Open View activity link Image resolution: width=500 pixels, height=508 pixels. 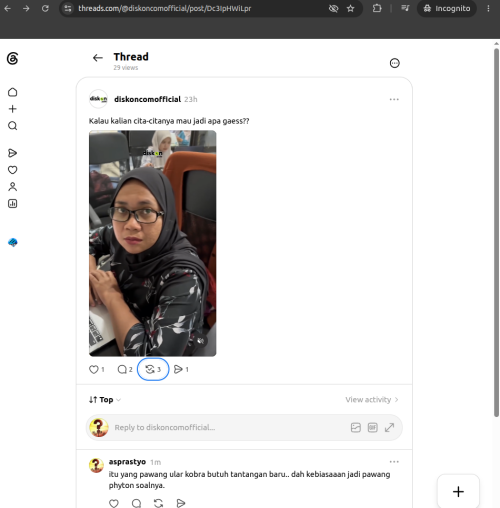372,399
